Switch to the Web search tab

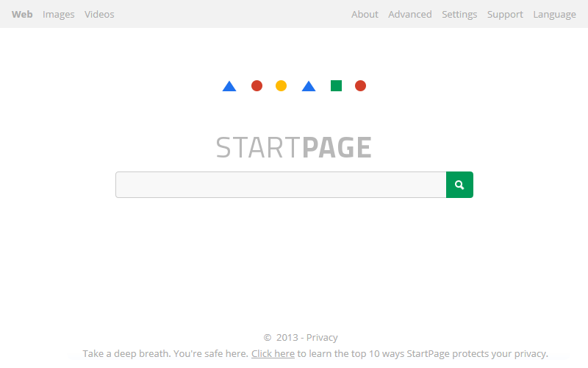[x=22, y=14]
